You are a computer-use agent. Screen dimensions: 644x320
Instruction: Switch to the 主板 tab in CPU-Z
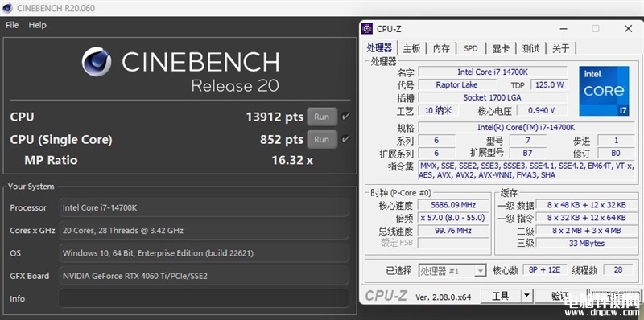tap(411, 48)
